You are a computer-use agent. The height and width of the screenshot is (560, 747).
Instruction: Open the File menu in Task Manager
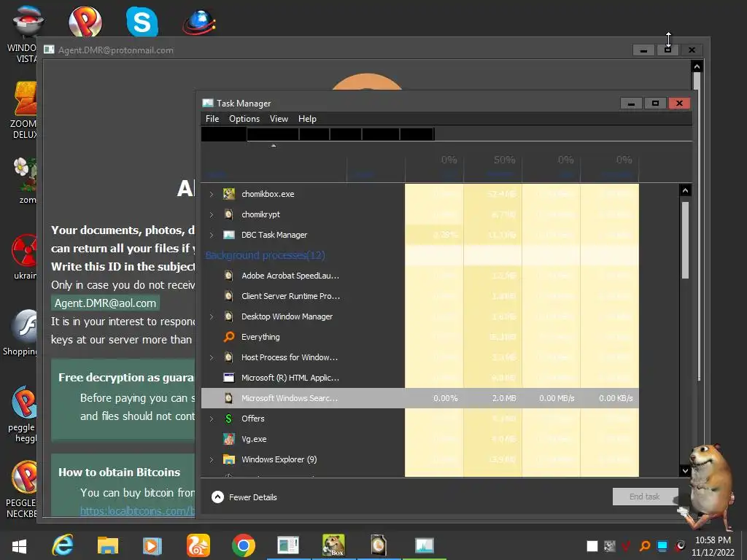212,119
